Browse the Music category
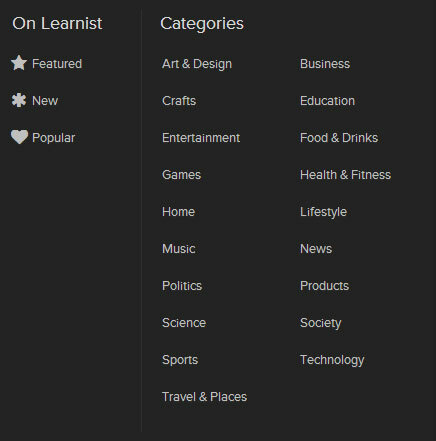 coord(179,249)
